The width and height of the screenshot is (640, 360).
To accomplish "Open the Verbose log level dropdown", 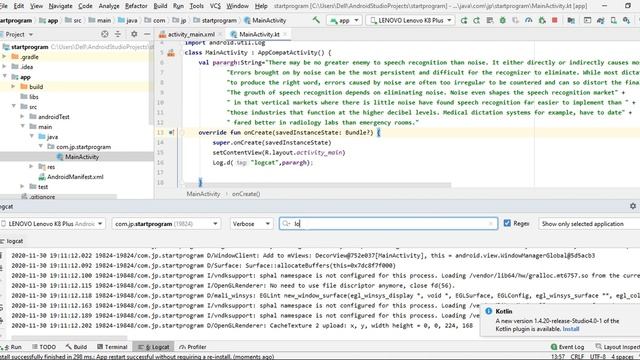I will click(251, 224).
